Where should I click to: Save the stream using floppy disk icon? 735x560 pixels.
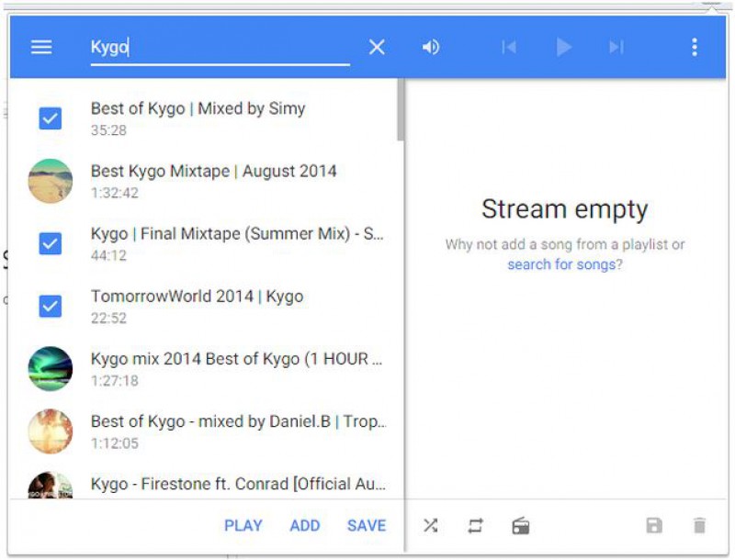point(654,526)
